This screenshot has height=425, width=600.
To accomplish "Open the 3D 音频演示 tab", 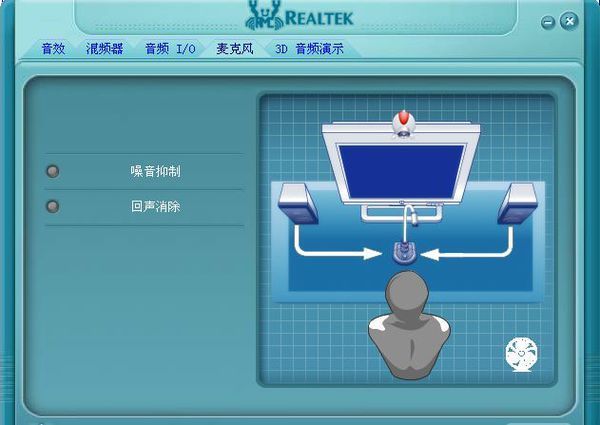I will [309, 49].
